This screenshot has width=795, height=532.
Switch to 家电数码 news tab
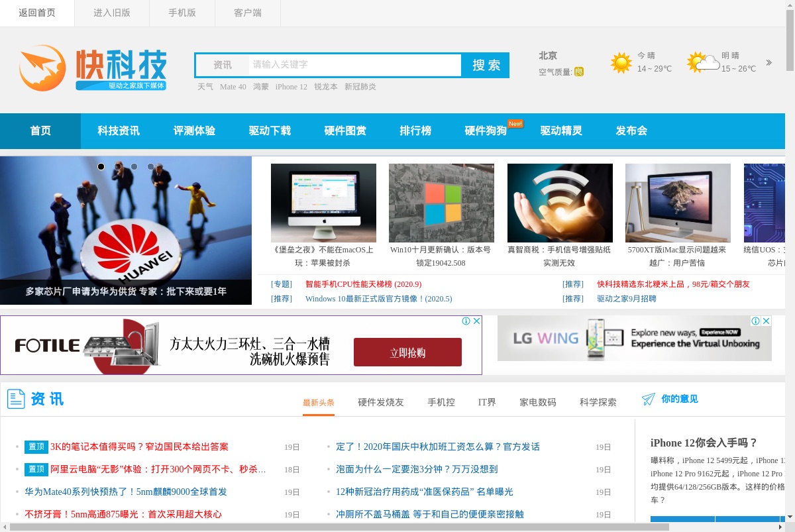click(538, 402)
